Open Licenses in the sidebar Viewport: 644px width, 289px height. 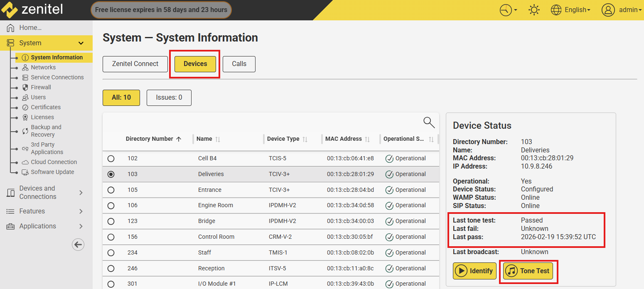pyautogui.click(x=42, y=117)
